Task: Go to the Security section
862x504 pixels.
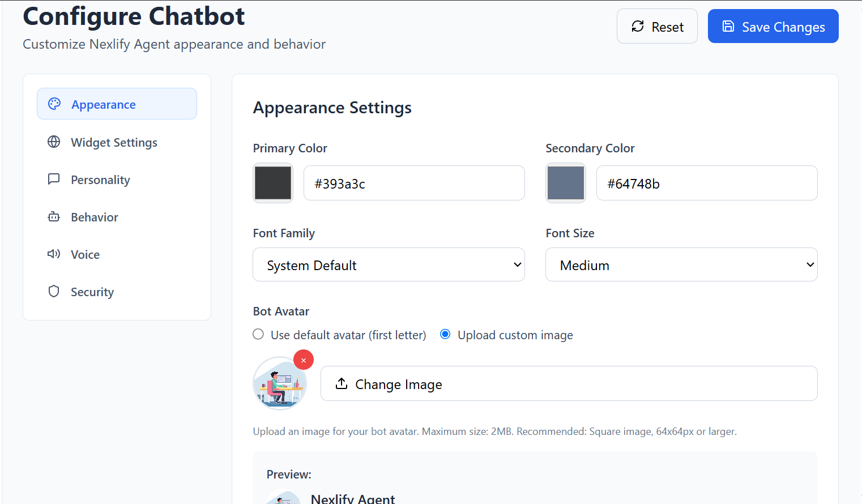Action: point(92,292)
